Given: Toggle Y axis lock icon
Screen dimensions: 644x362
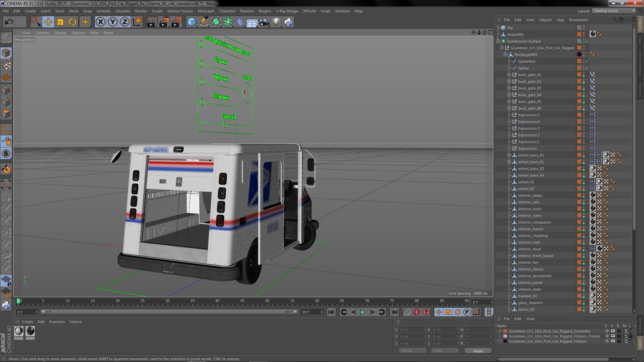Looking at the screenshot, I should [x=113, y=22].
